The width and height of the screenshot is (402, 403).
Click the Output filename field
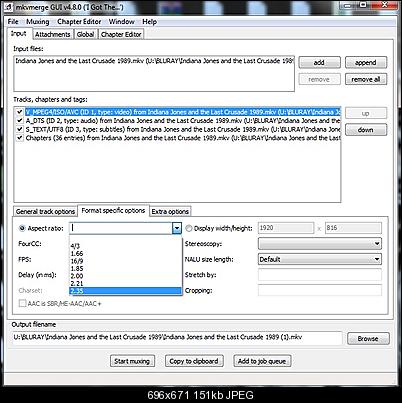(x=178, y=337)
